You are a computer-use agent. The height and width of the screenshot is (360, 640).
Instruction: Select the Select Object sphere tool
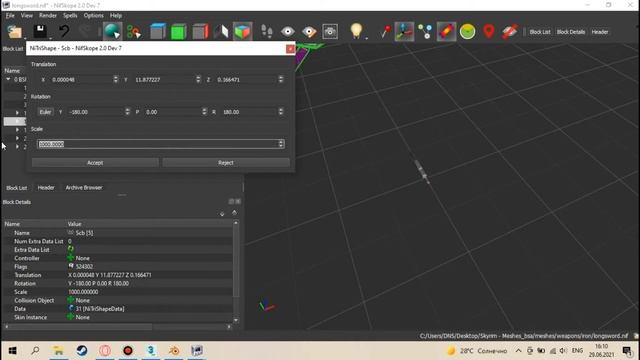(x=112, y=31)
